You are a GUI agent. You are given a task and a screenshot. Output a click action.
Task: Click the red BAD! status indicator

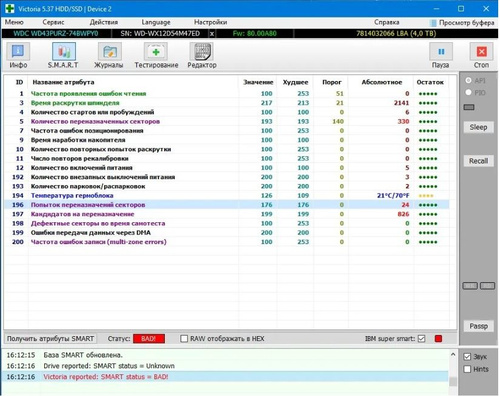coord(149,339)
